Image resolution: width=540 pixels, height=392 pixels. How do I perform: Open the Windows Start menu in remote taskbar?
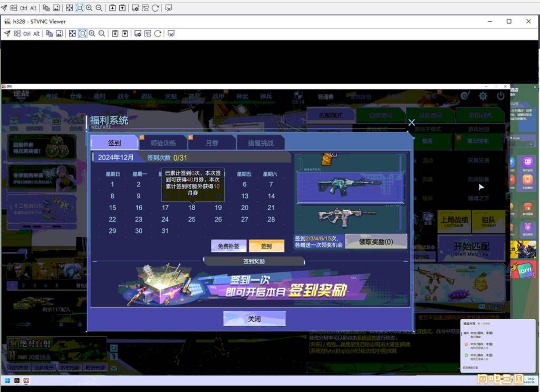click(x=7, y=380)
